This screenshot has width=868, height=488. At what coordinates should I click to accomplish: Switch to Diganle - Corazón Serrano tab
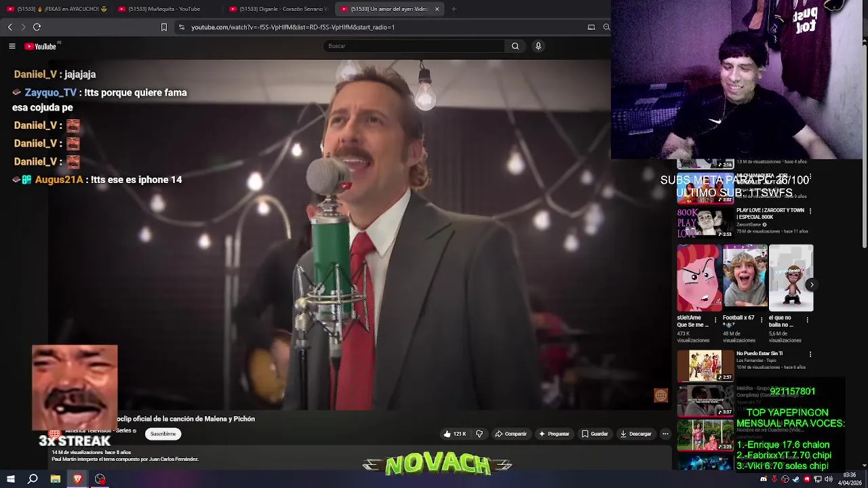pyautogui.click(x=278, y=9)
